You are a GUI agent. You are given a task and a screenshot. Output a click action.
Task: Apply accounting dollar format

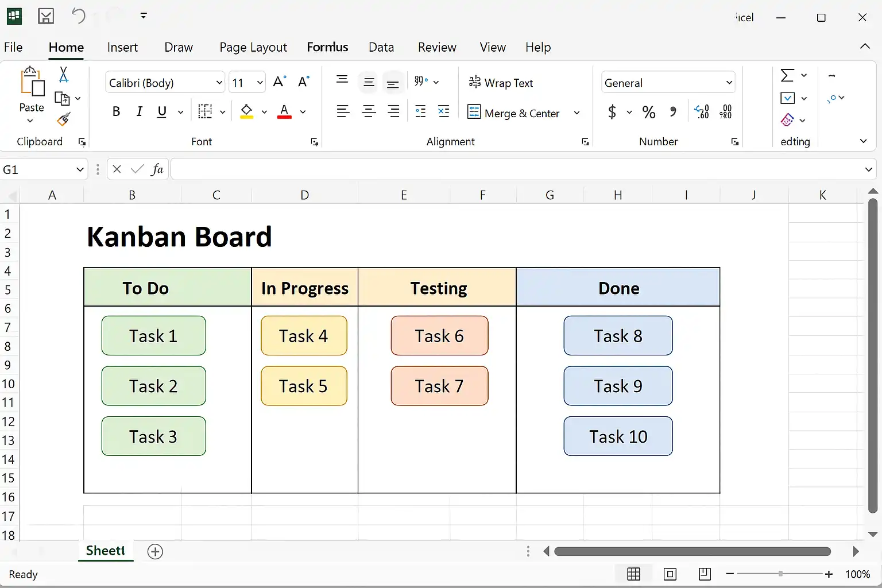[612, 111]
